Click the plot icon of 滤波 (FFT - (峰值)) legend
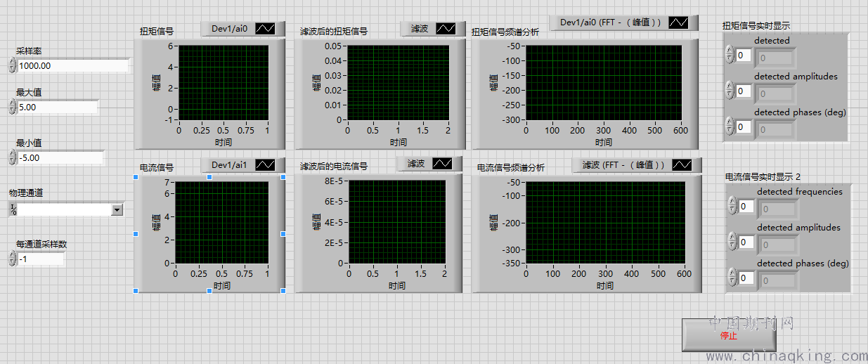 pyautogui.click(x=682, y=165)
